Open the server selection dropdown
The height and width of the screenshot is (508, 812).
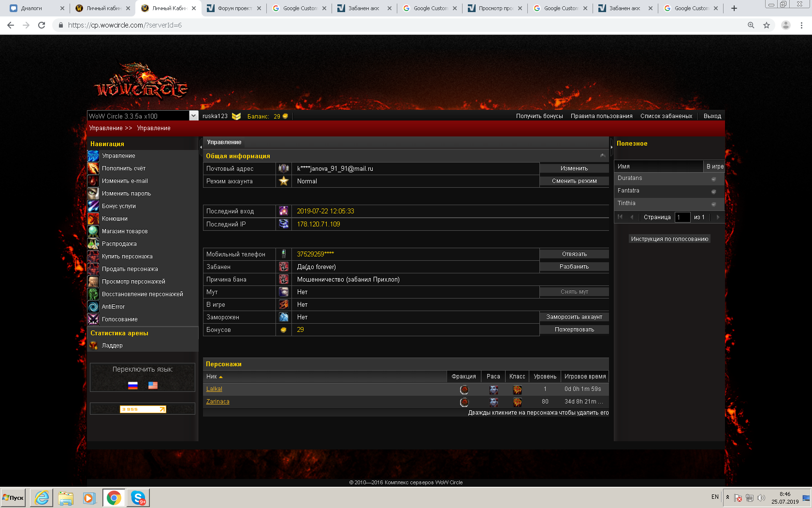tap(193, 116)
